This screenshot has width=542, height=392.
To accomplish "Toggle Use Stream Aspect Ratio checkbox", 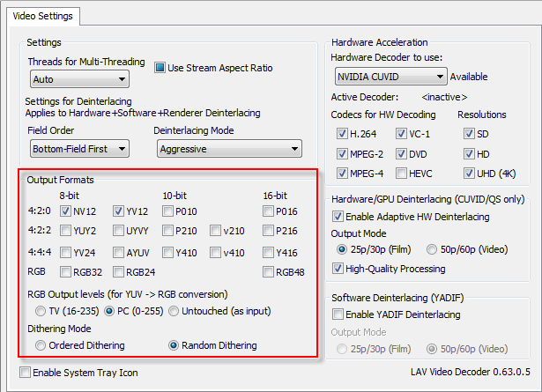I will [160, 68].
